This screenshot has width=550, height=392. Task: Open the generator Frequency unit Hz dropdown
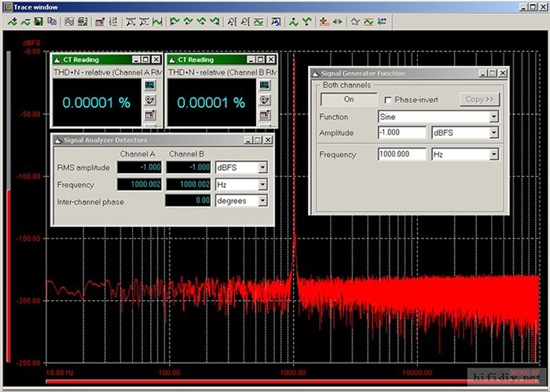[494, 154]
